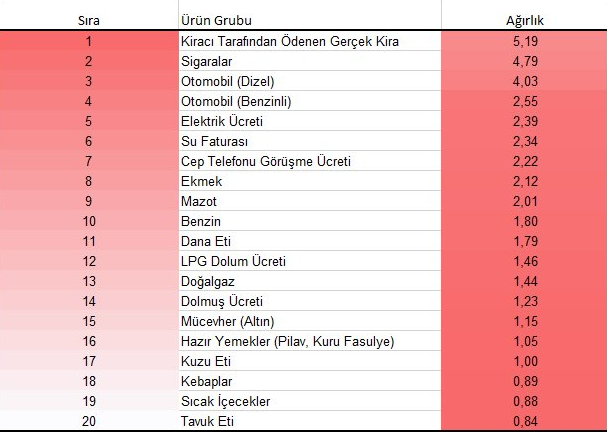Select the Sigaralar cell
This screenshot has width=607, height=432.
pos(310,61)
